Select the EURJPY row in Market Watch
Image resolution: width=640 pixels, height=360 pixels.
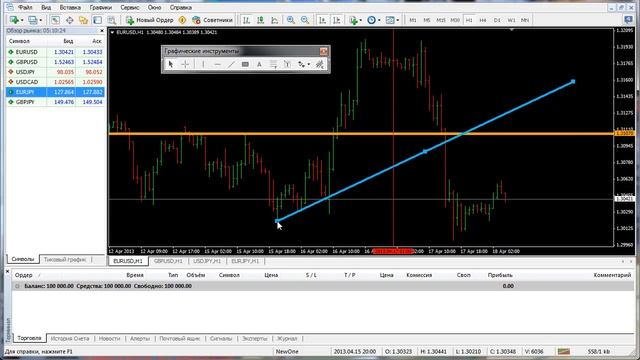point(56,92)
